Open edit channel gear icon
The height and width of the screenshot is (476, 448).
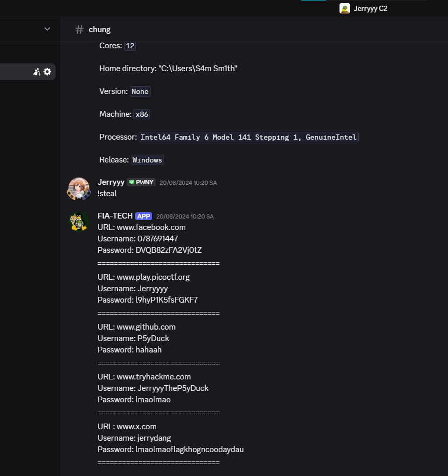coord(47,72)
